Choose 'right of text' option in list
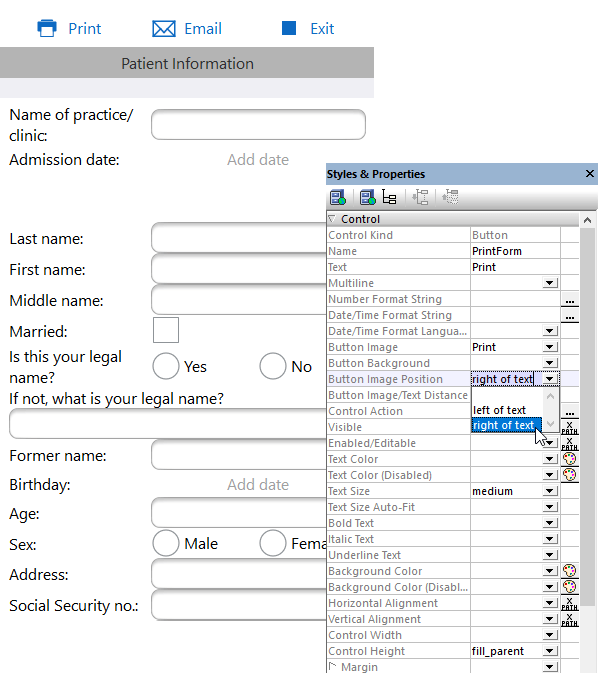 coord(504,425)
